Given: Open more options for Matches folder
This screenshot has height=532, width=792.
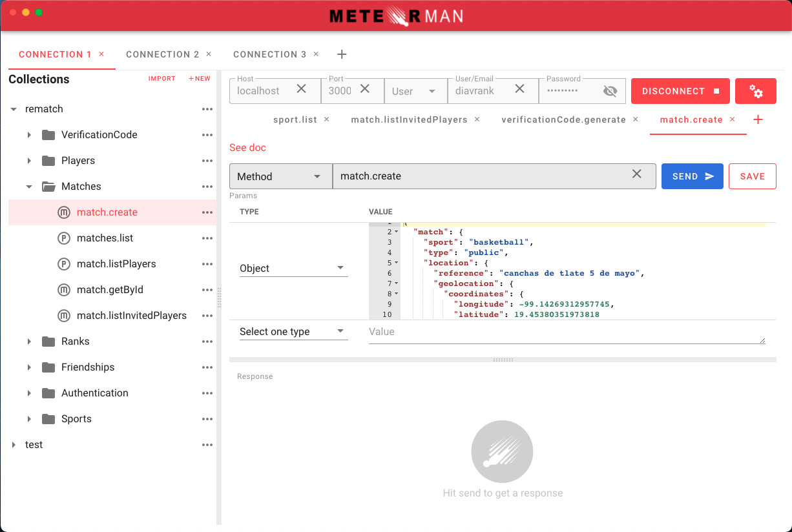Looking at the screenshot, I should pos(207,187).
